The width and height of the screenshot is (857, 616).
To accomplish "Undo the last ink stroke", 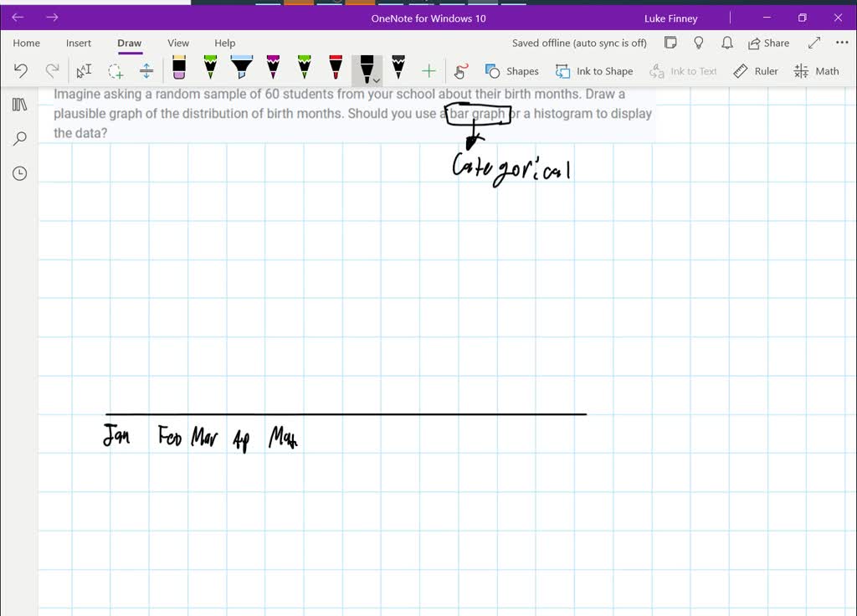I will (x=21, y=71).
